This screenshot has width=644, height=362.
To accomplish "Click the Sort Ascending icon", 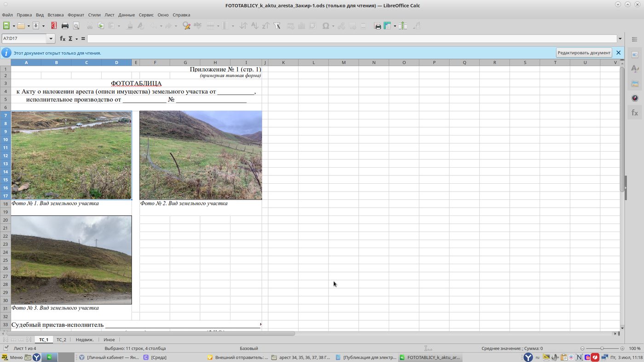I will click(x=254, y=26).
